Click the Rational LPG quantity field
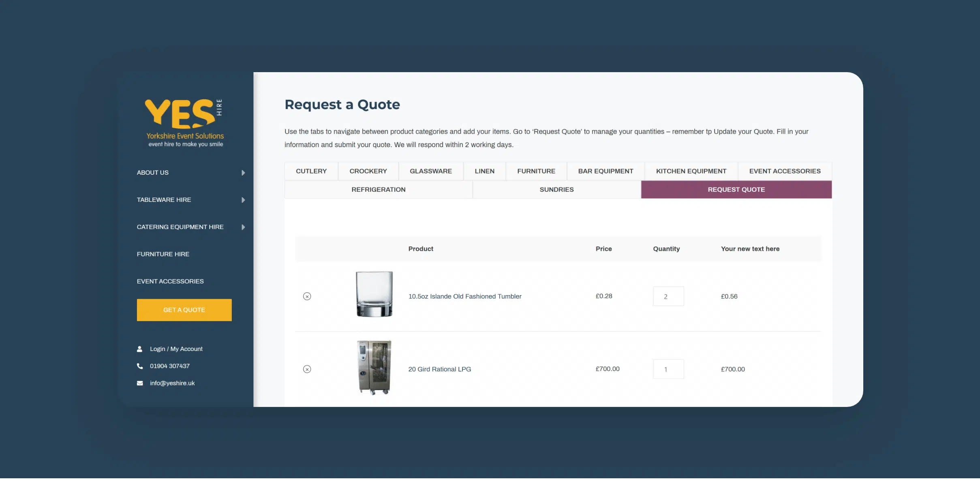This screenshot has width=980, height=488. [x=668, y=369]
